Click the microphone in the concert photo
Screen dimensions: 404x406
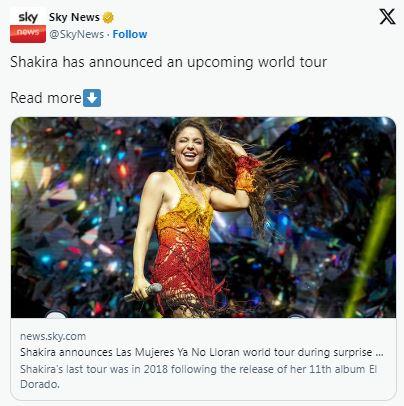[143, 292]
